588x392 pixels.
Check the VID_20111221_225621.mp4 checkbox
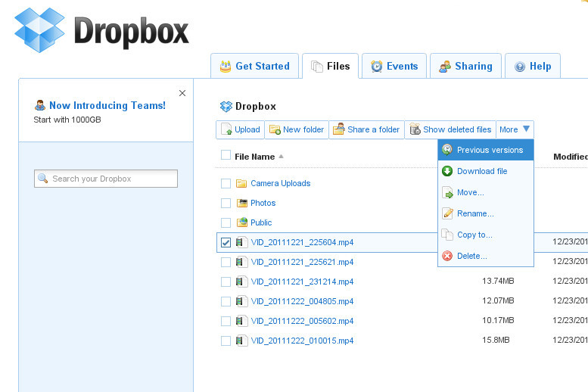[x=226, y=262]
